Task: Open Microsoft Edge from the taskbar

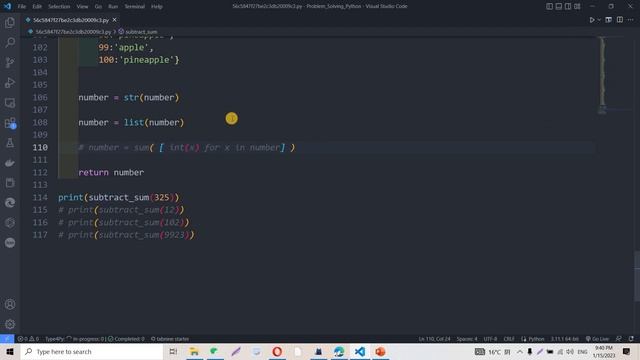Action: 339,351
